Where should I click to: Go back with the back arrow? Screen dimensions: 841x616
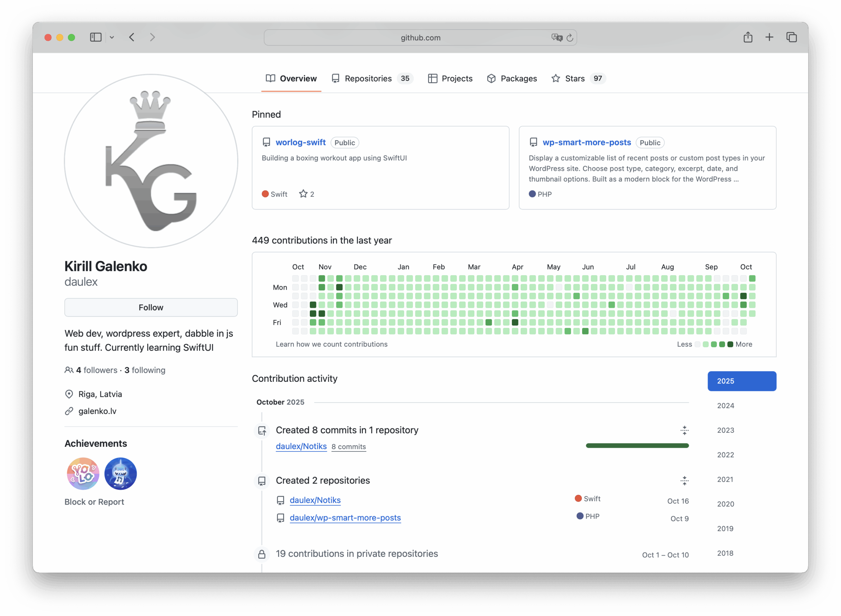(132, 37)
